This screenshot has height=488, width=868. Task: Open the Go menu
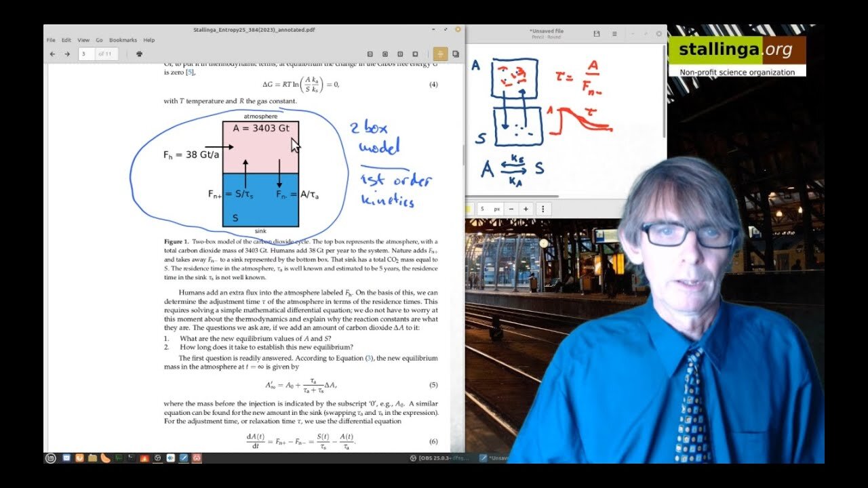(x=99, y=40)
